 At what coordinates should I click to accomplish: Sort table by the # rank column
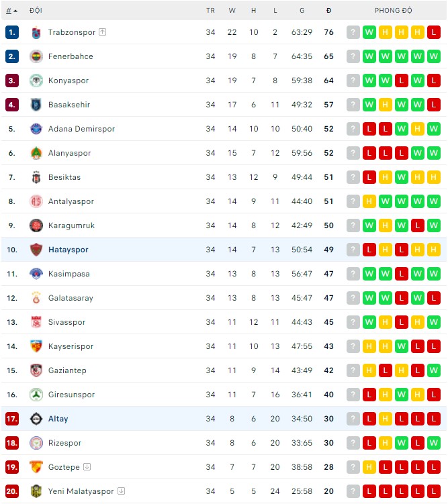[11, 11]
